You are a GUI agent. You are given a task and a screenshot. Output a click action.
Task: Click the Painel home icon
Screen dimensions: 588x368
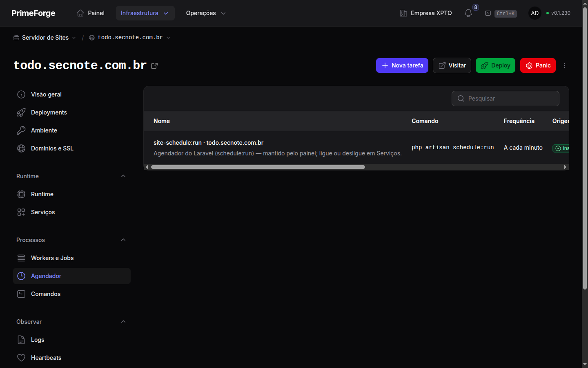(x=80, y=13)
